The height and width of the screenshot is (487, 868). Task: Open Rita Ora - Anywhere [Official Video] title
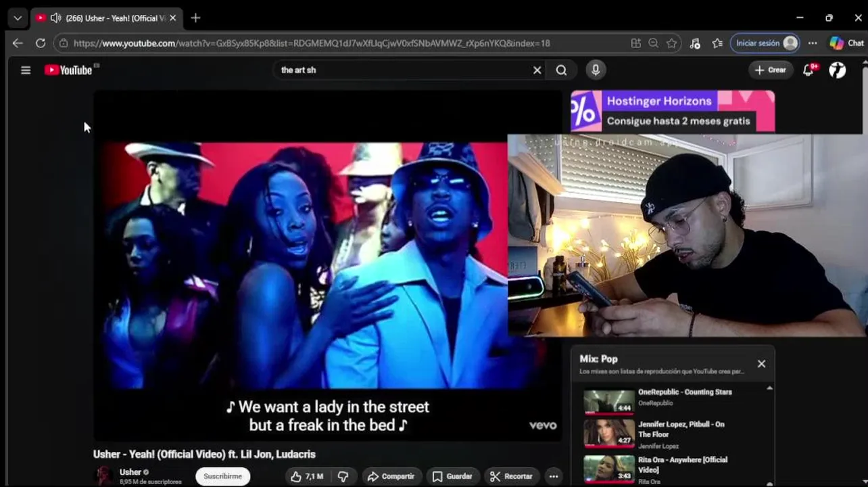pos(683,465)
